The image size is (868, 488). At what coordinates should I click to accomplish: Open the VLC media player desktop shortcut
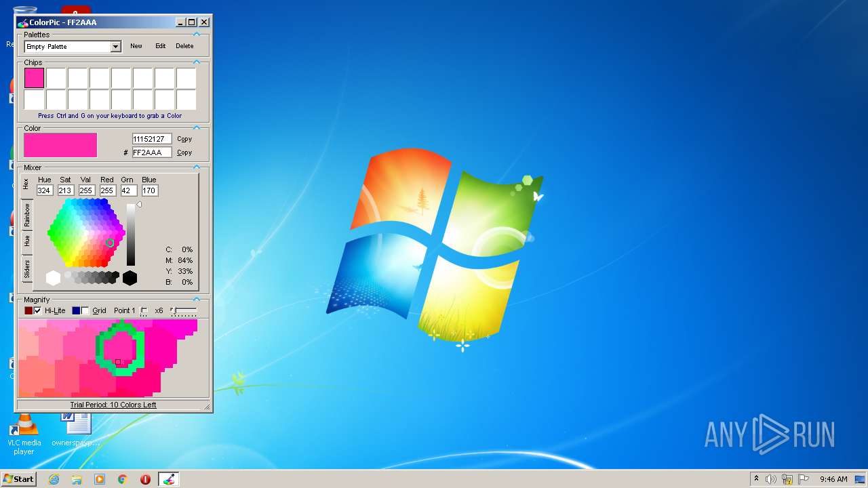point(24,434)
